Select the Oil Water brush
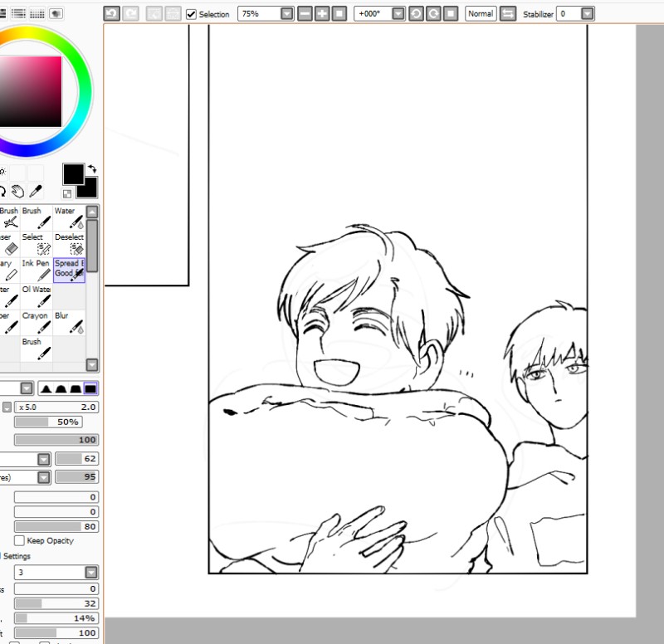664x644 pixels. click(37, 296)
